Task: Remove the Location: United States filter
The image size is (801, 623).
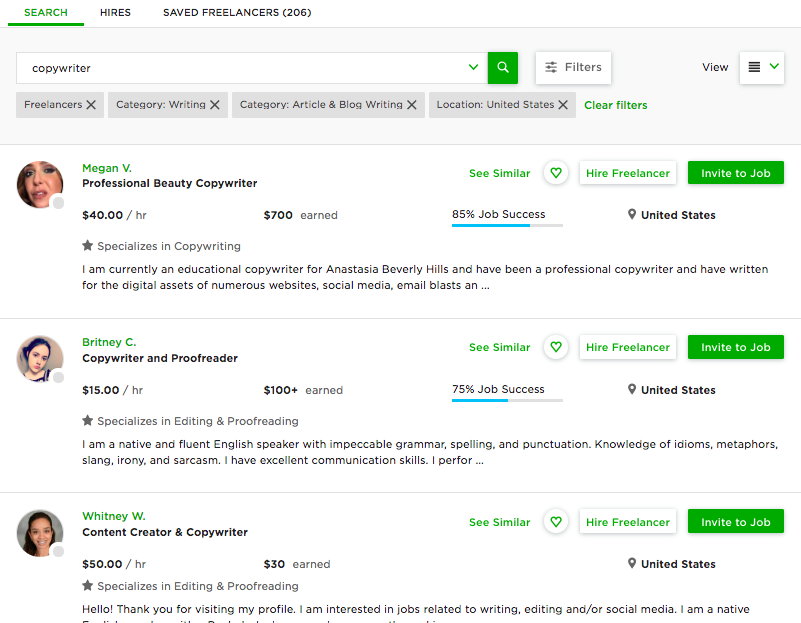Action: 563,105
